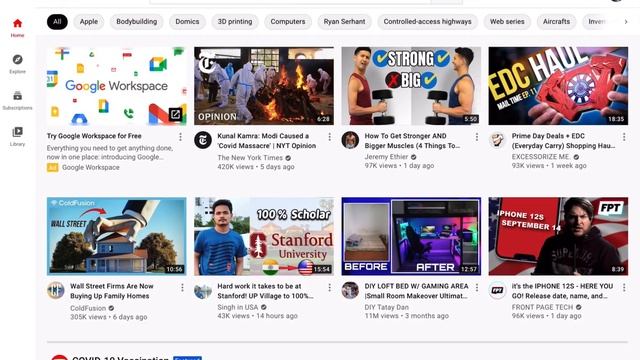Open options menu for Stronger AND Bigger Muscles video
The height and width of the screenshot is (360, 640).
[476, 137]
